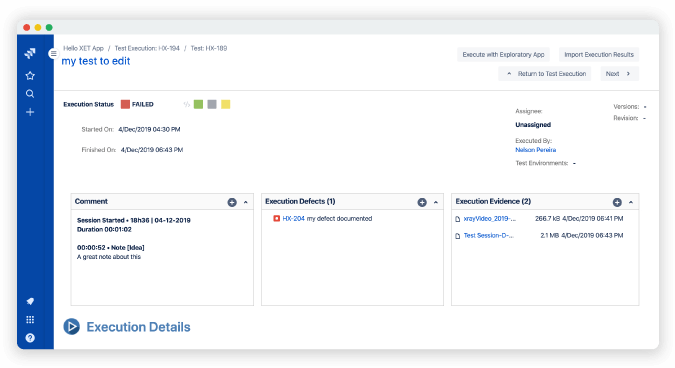Click the Session Started comment line

133,220
